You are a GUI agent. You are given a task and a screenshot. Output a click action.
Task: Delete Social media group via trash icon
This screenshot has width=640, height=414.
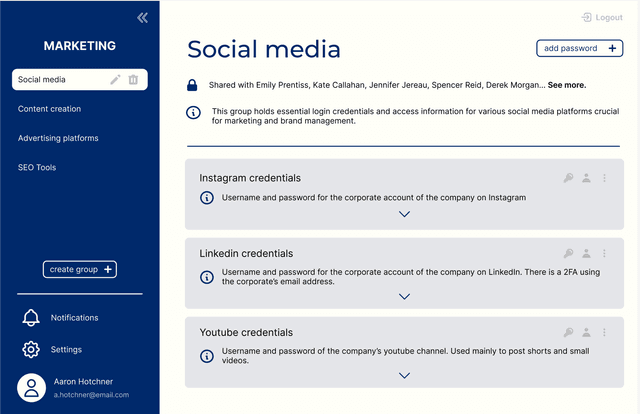[134, 79]
